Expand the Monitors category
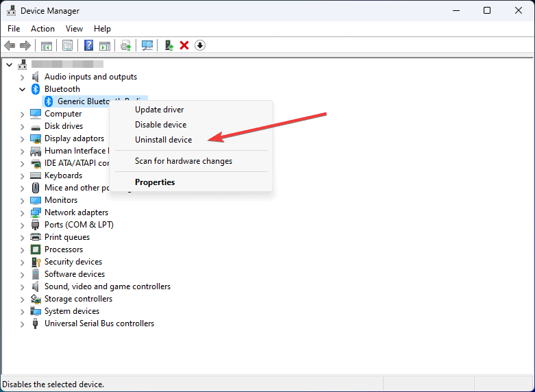The height and width of the screenshot is (392, 535). click(22, 201)
